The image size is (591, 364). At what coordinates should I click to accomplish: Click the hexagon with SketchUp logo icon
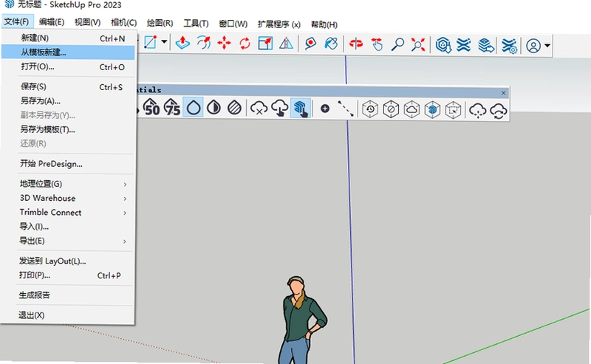pyautogui.click(x=432, y=110)
